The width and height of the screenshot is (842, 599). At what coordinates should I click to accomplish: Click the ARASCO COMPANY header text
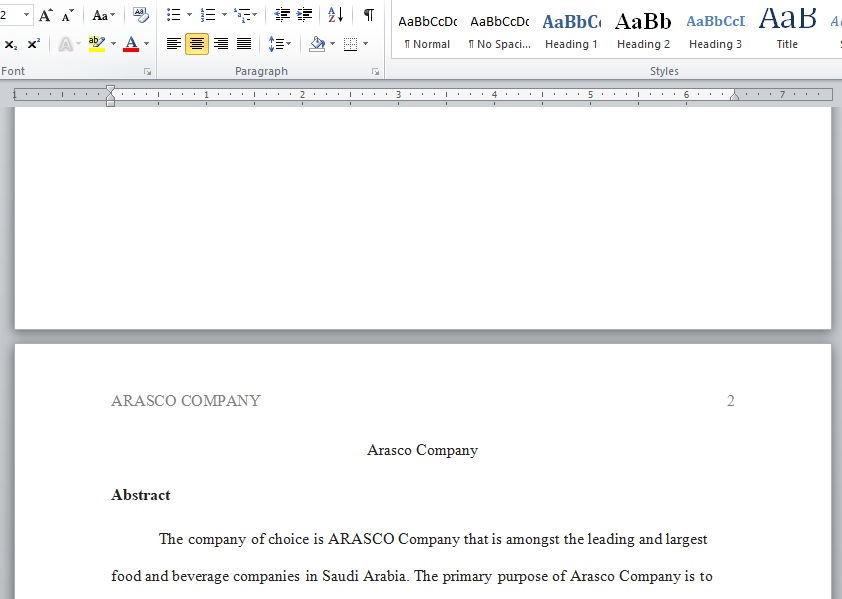(x=186, y=401)
